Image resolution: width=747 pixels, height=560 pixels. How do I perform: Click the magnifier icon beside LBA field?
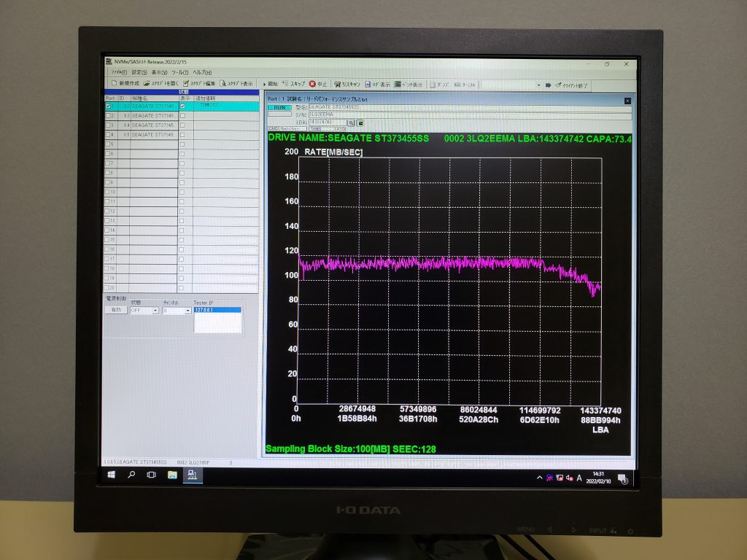point(350,122)
